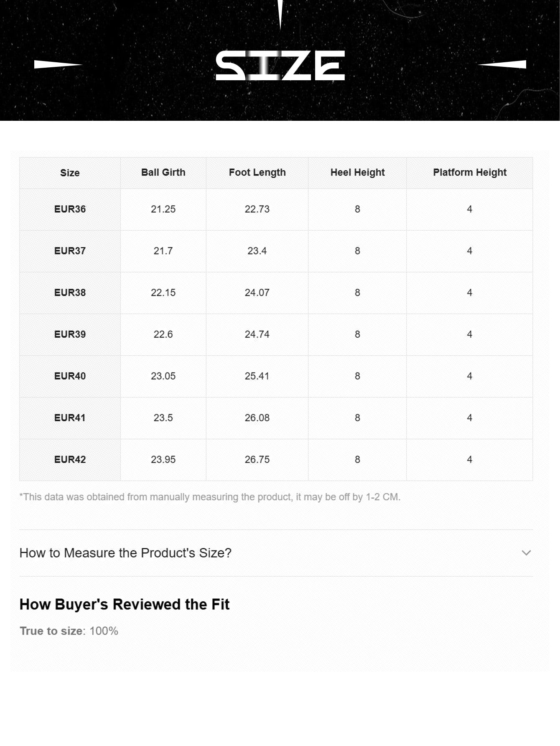Image resolution: width=560 pixels, height=746 pixels.
Task: Click the 26.75 foot length value
Action: point(257,460)
